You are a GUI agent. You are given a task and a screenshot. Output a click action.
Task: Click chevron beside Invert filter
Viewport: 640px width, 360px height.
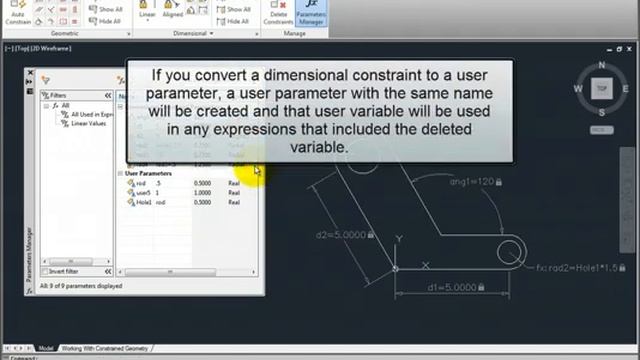108,271
